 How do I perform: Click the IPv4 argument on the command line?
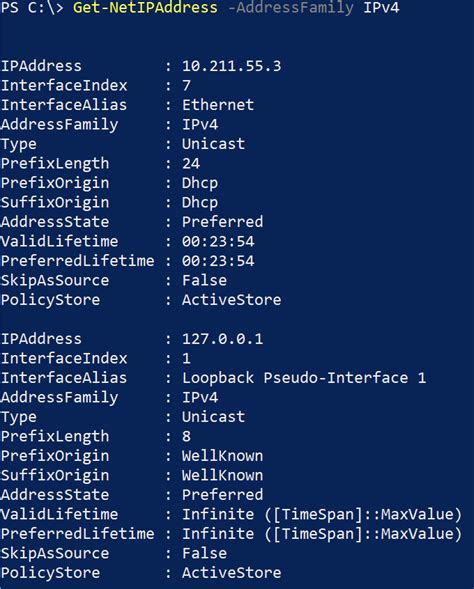(381, 8)
